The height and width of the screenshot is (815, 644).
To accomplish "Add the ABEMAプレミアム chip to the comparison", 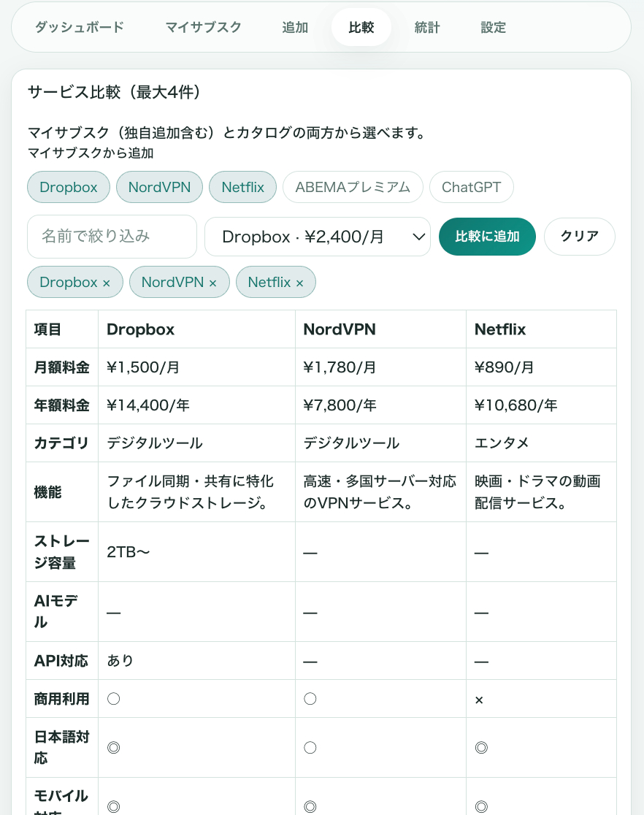I will (353, 187).
